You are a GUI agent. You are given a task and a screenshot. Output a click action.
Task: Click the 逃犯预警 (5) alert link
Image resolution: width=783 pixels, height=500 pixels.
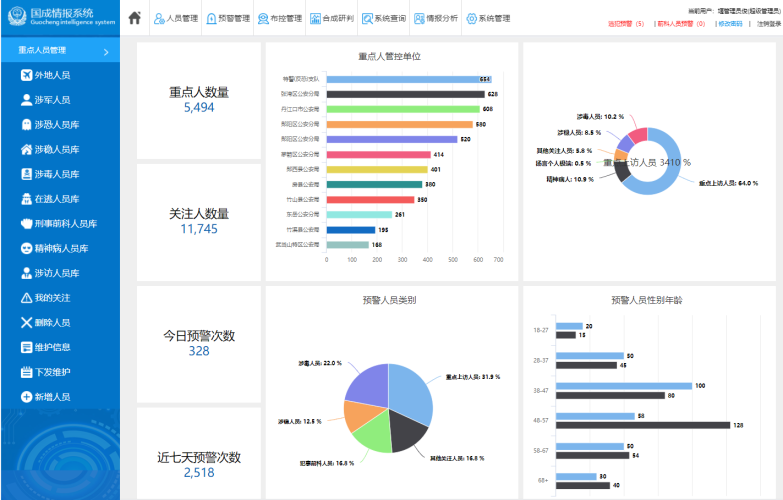[626, 24]
